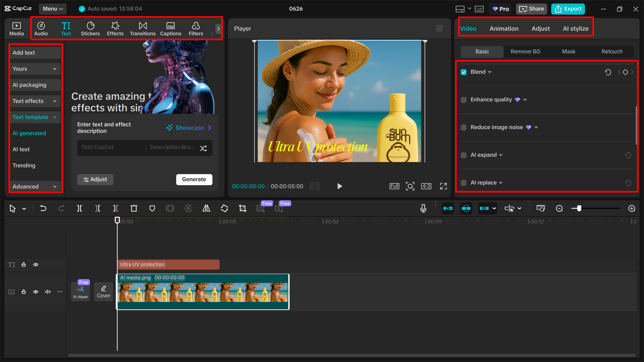Click the Undo icon above the timeline
The width and height of the screenshot is (644, 362).
click(43, 208)
